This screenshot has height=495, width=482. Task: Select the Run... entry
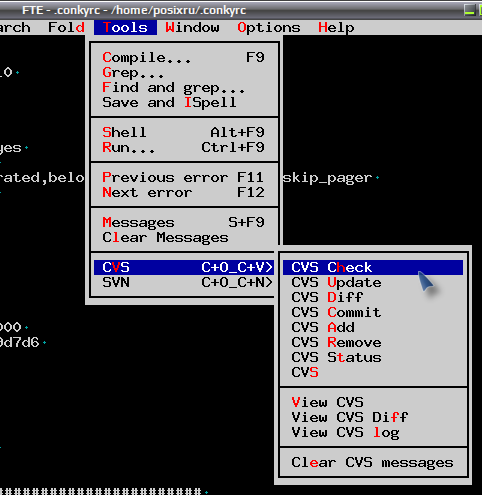click(184, 147)
